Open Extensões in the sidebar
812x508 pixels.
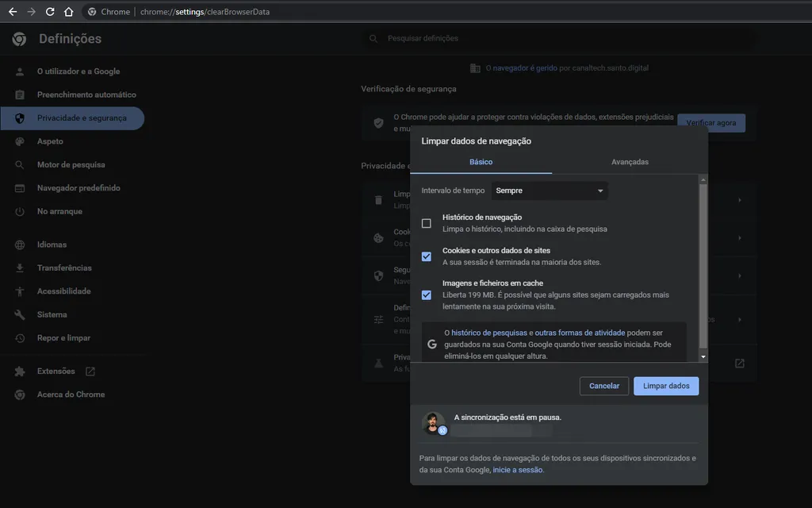coord(56,371)
